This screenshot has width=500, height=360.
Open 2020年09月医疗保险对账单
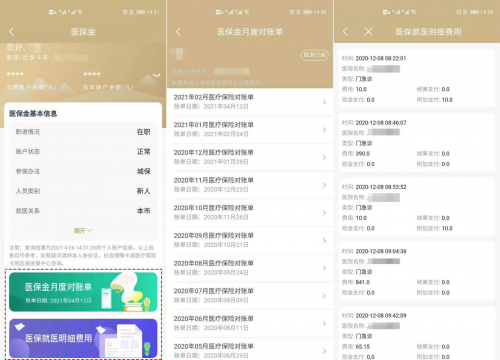pyautogui.click(x=250, y=240)
